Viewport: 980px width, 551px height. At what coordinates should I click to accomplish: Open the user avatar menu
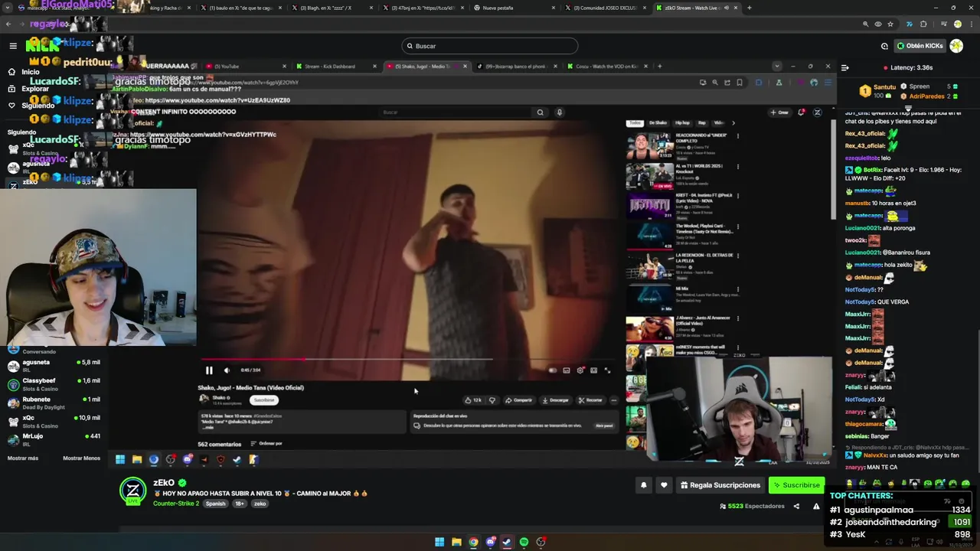click(x=956, y=46)
